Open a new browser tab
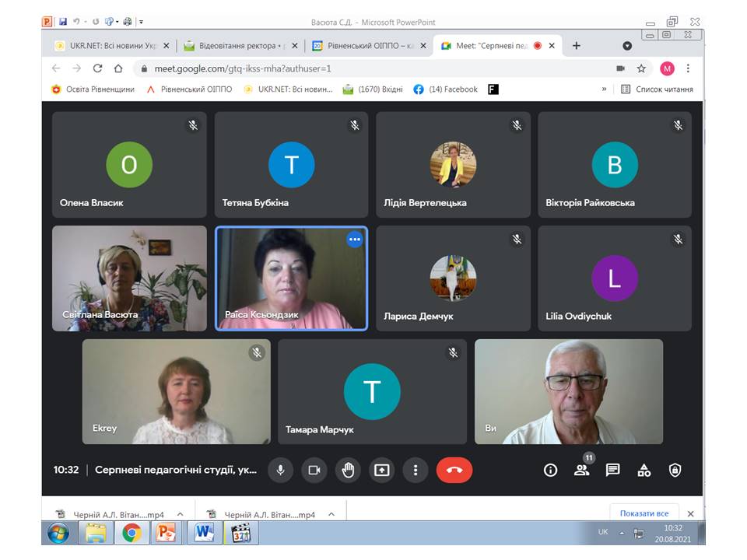The width and height of the screenshot is (747, 560). click(x=577, y=46)
